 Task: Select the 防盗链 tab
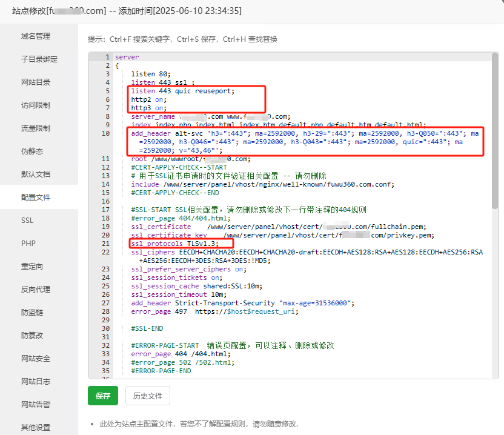point(32,313)
